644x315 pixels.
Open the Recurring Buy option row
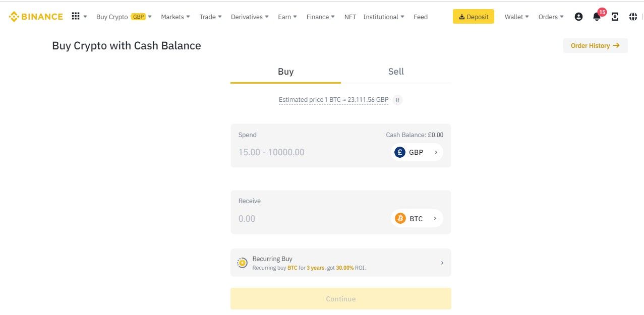(x=341, y=263)
